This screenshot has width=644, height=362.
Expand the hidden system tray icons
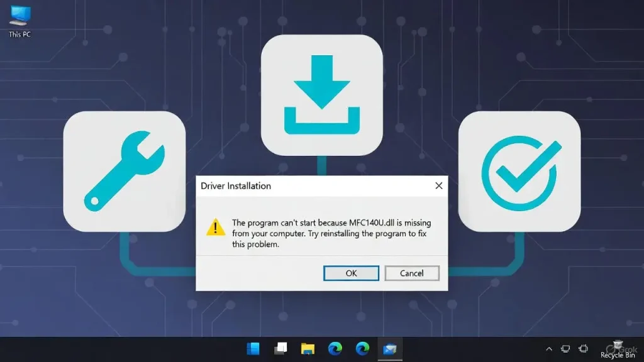tap(548, 348)
